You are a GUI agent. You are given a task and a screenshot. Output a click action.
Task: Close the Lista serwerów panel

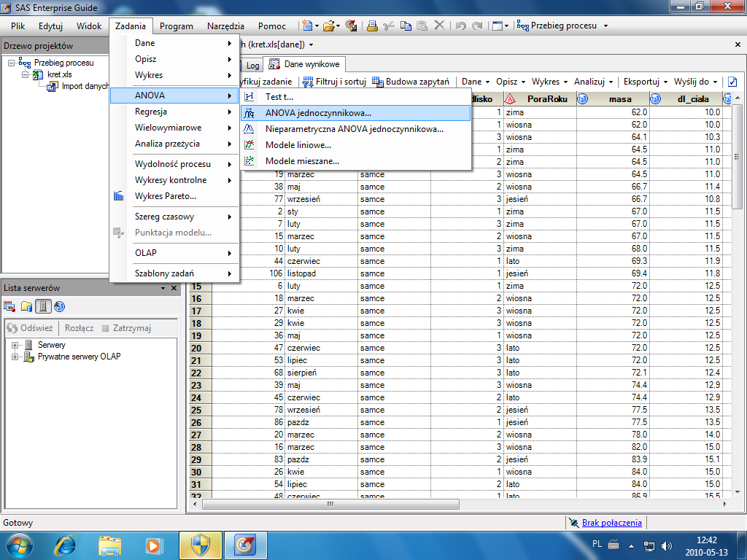pyautogui.click(x=174, y=288)
